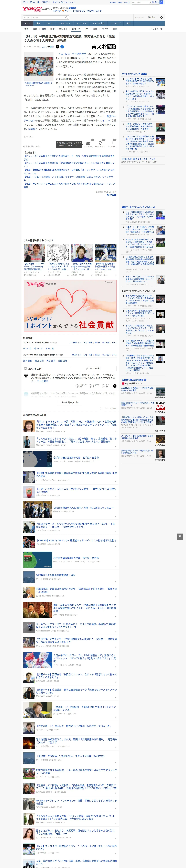Open the 中 vs. ヤ game link
The height and width of the screenshot is (868, 186).
(39, 349)
